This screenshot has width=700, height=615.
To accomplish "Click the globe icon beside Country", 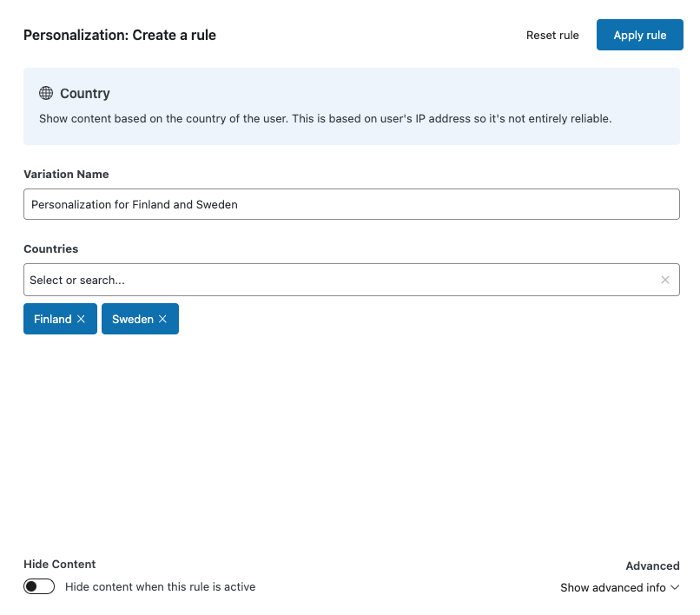I will [46, 93].
